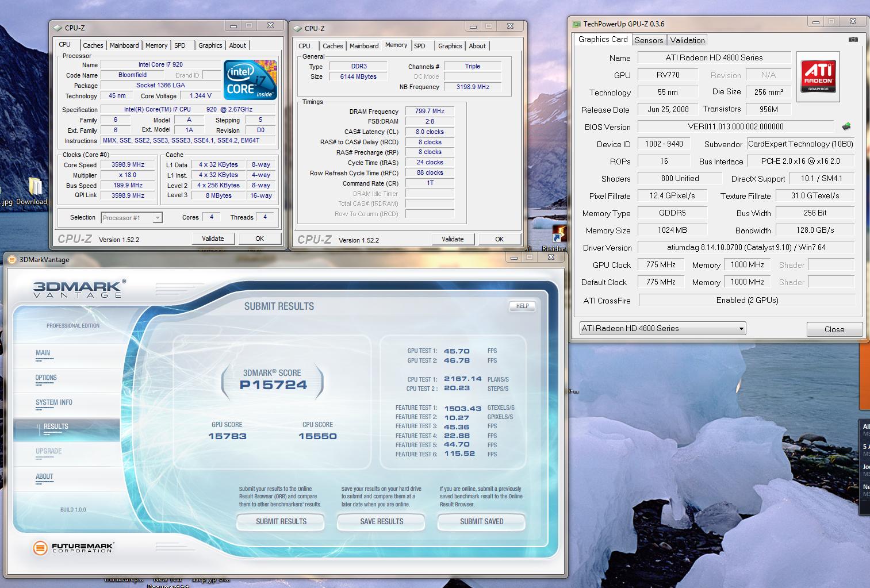Image resolution: width=870 pixels, height=588 pixels.
Task: Click the Help button in 3DMark Vantage
Action: (522, 306)
